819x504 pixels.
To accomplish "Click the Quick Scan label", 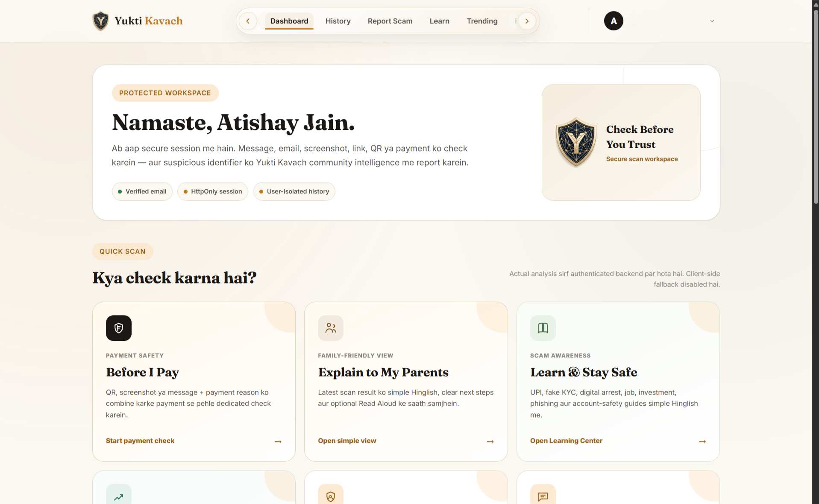I will 123,252.
